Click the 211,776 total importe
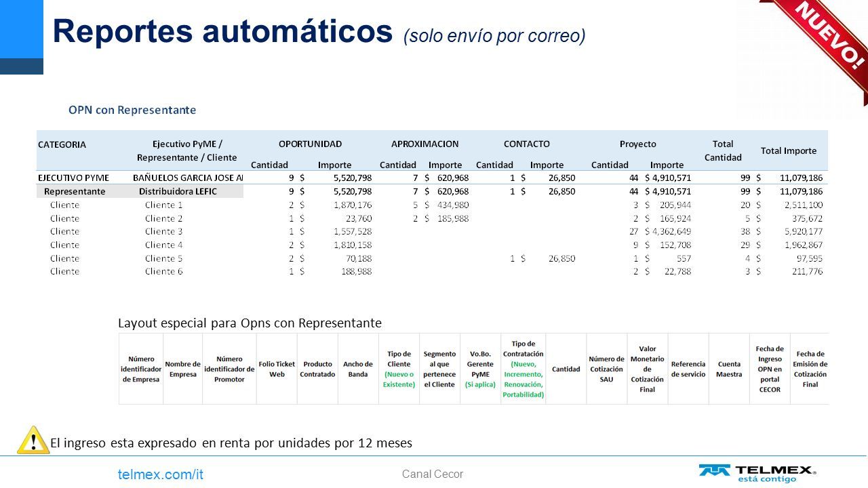 pyautogui.click(x=806, y=271)
